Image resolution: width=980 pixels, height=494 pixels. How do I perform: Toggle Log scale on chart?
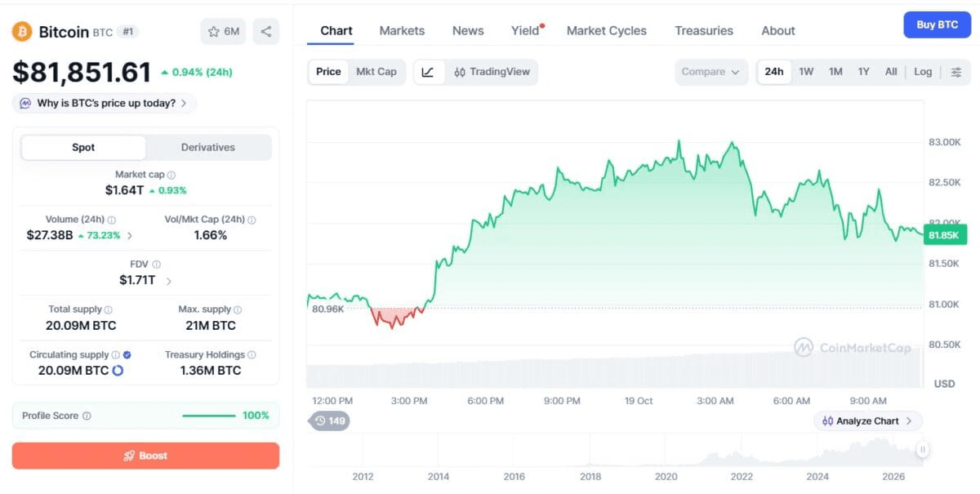pyautogui.click(x=923, y=72)
